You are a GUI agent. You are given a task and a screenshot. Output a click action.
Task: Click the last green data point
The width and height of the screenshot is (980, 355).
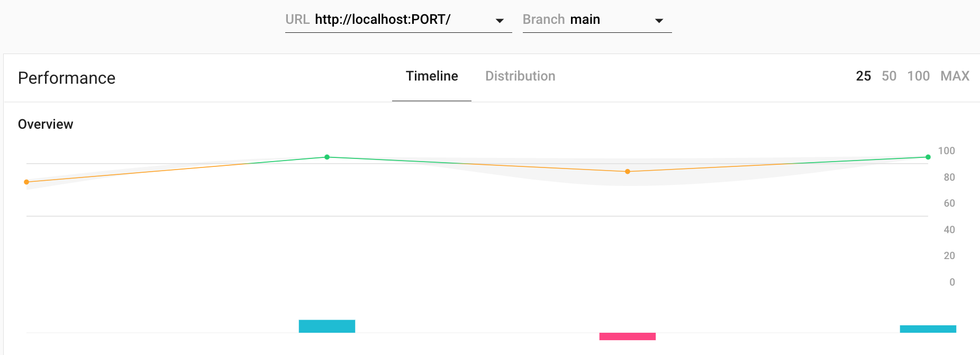(928, 157)
